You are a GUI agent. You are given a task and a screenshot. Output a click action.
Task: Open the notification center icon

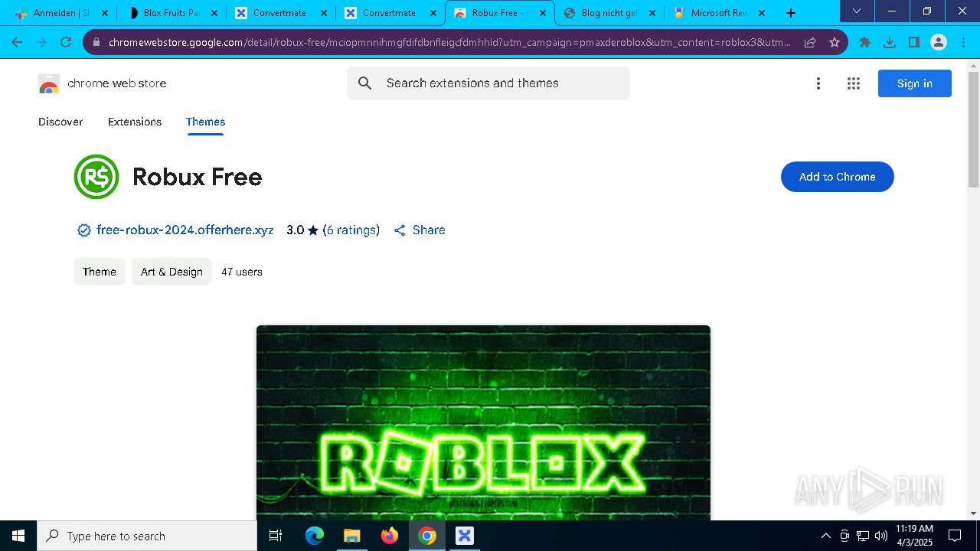[x=955, y=536]
